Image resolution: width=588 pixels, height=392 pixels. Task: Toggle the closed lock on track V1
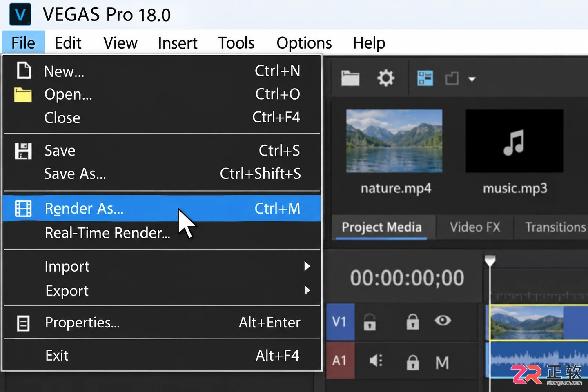(x=412, y=321)
